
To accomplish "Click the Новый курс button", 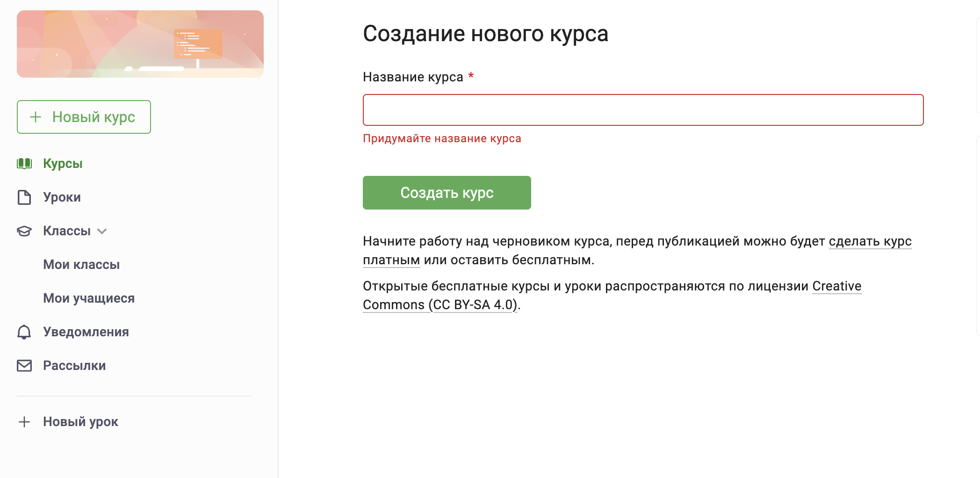I will [x=84, y=117].
